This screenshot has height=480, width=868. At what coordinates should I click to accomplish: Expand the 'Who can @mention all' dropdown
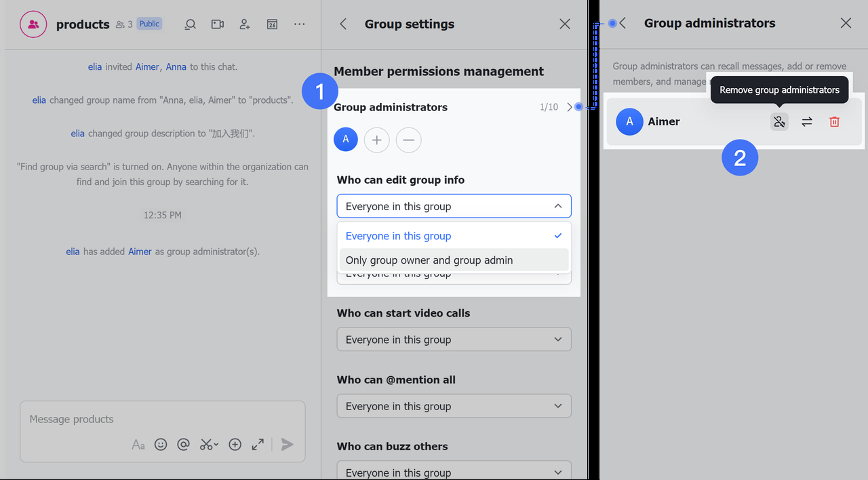(454, 406)
